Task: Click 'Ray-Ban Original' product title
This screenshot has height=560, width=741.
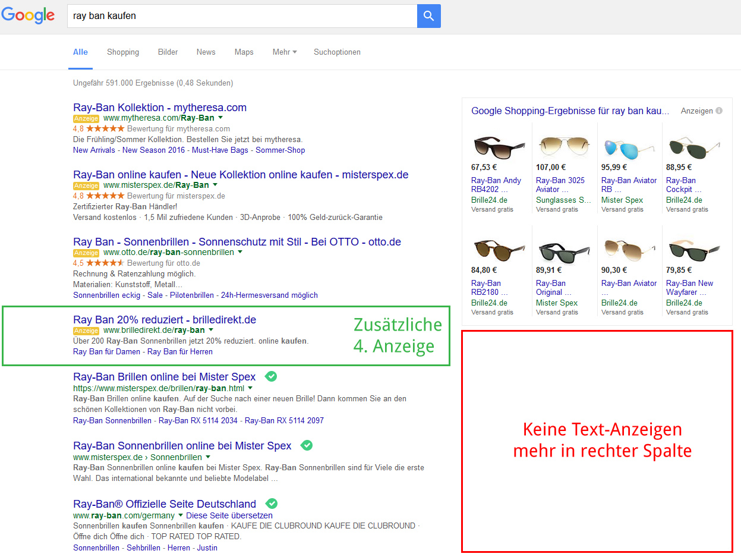Action: [x=554, y=288]
